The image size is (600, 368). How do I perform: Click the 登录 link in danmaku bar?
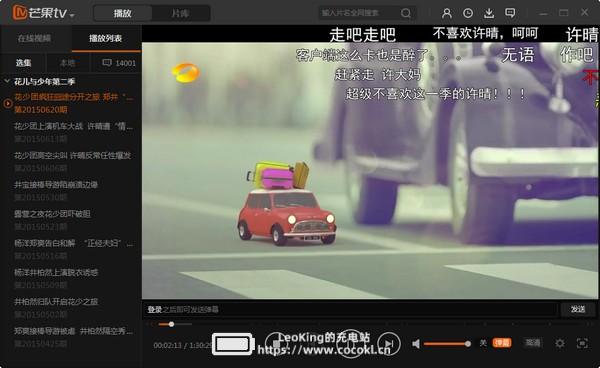(155, 309)
